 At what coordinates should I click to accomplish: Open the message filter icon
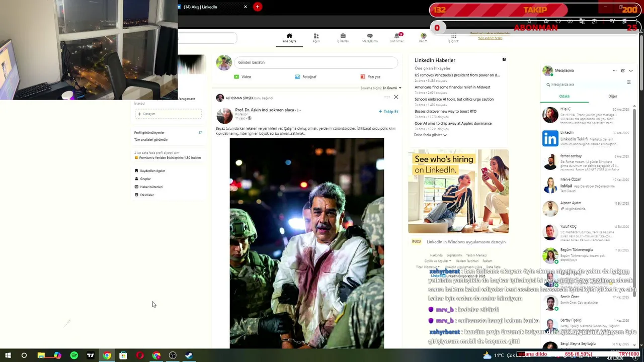point(628,82)
